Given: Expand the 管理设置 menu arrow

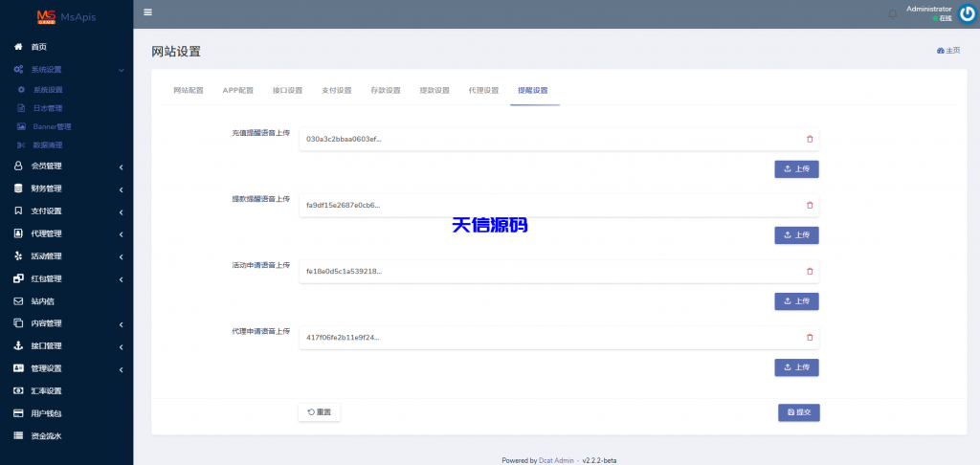Looking at the screenshot, I should (122, 369).
